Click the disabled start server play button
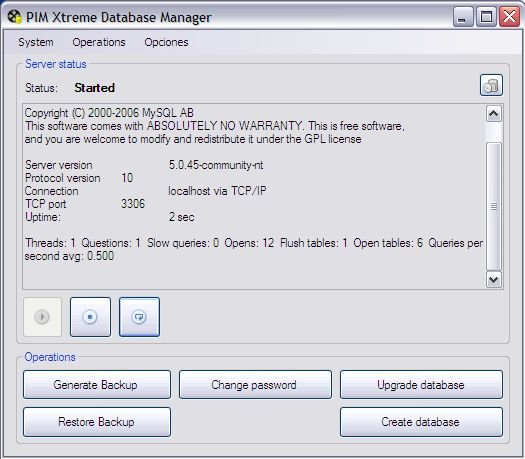525x459 pixels. (x=43, y=317)
